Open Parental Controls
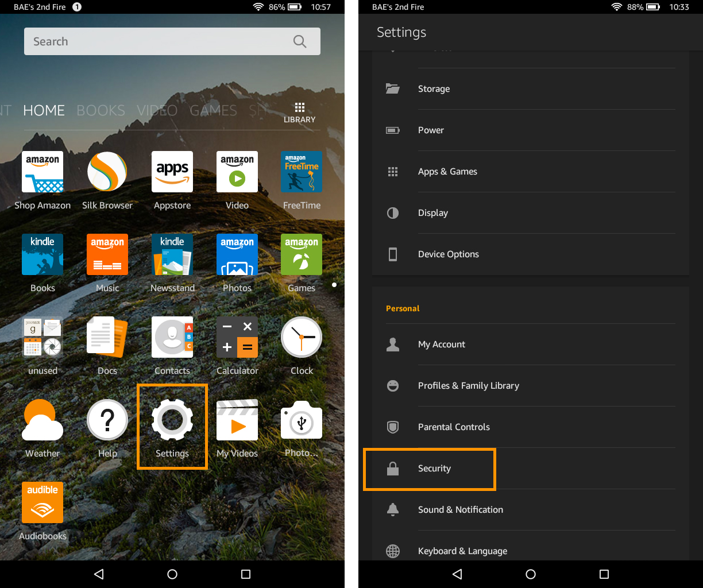This screenshot has width=703, height=588. tap(531, 427)
